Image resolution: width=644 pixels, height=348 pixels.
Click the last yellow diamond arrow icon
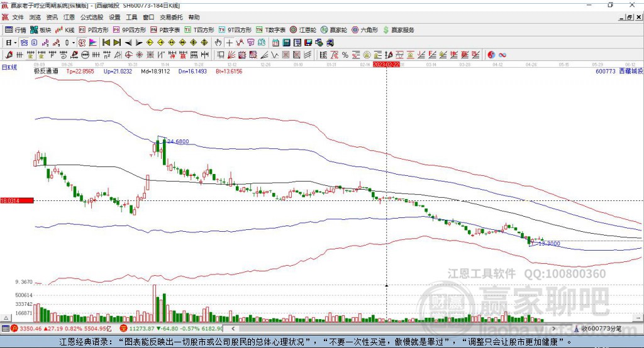coord(204,43)
